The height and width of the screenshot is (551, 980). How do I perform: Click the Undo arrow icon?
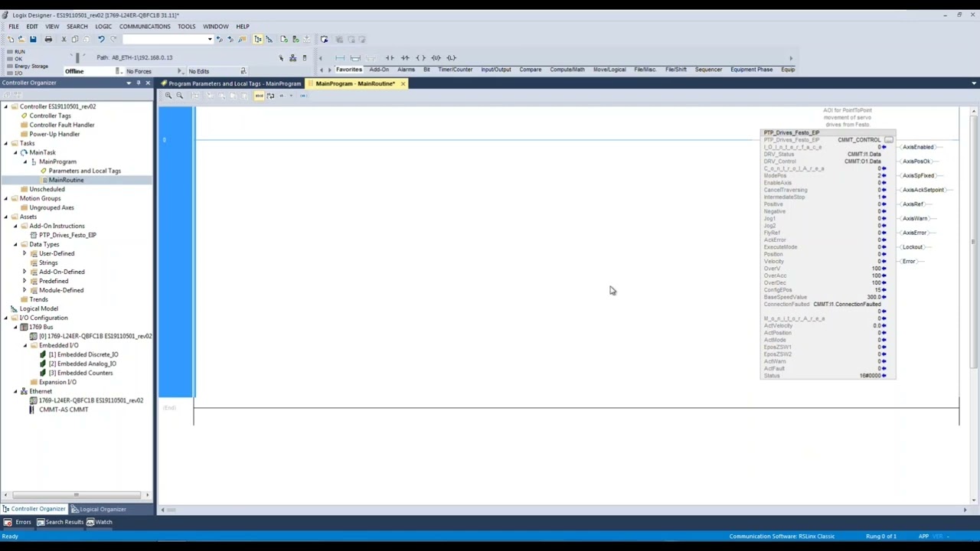point(100,39)
